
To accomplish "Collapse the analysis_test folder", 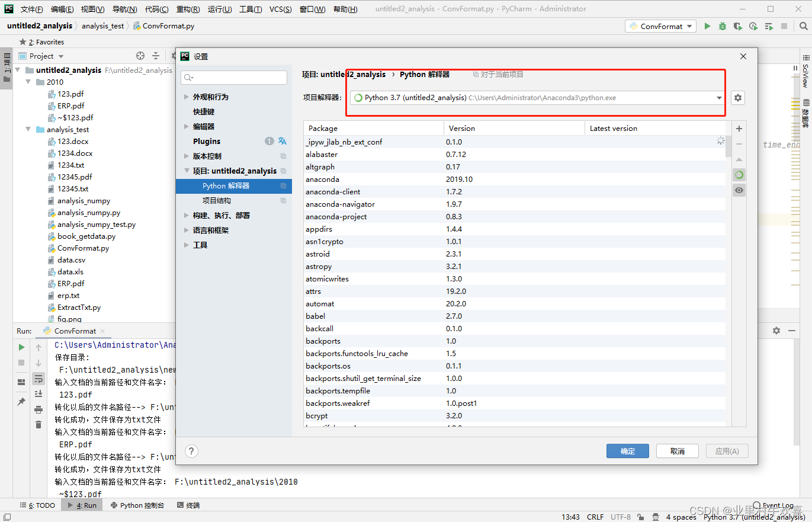I will tap(29, 129).
